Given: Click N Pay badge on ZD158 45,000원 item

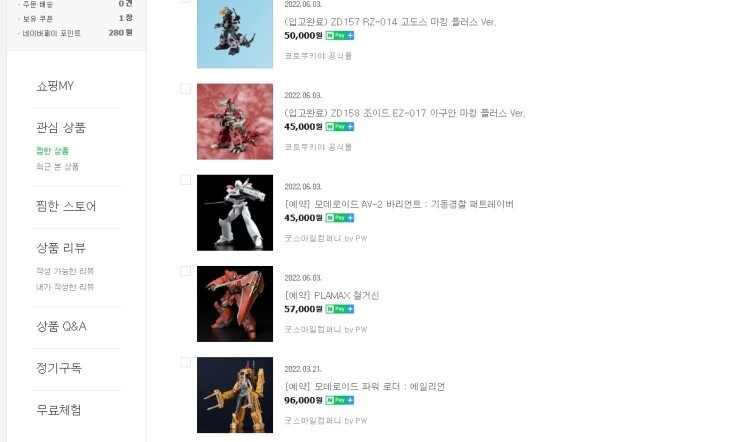Looking at the screenshot, I should 340,127.
